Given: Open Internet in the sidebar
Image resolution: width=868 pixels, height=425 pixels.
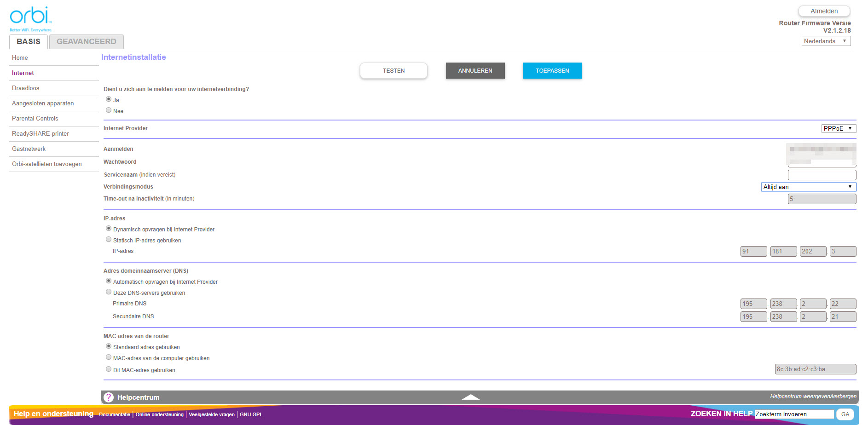Looking at the screenshot, I should coord(23,73).
